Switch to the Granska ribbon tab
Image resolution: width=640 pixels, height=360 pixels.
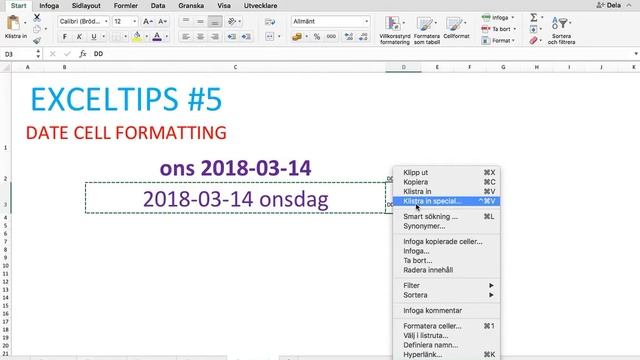tap(191, 6)
